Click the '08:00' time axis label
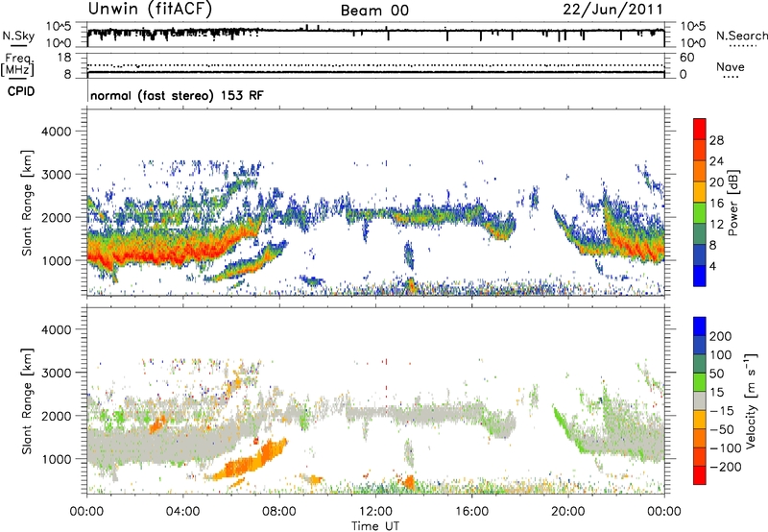Image resolution: width=768 pixels, height=532 pixels. tap(279, 512)
